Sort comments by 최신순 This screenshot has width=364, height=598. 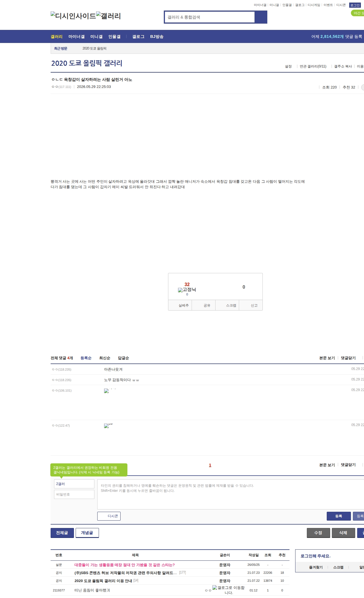point(105,358)
